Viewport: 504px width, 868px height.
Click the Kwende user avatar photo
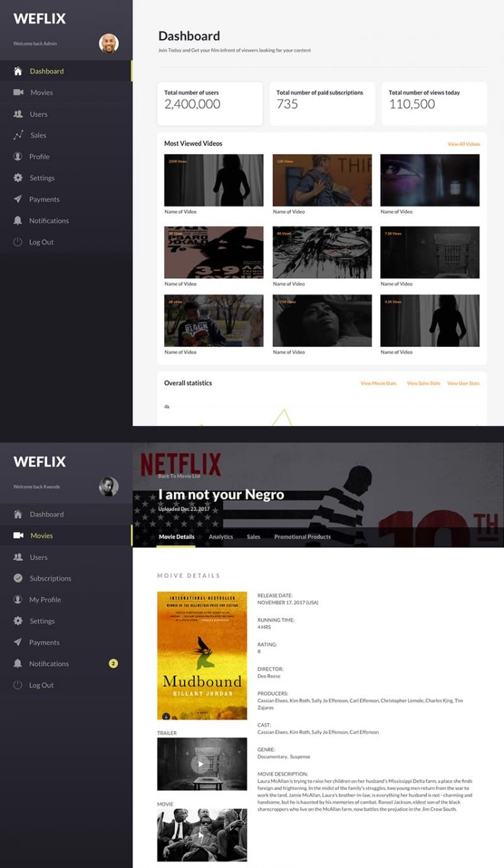(108, 487)
